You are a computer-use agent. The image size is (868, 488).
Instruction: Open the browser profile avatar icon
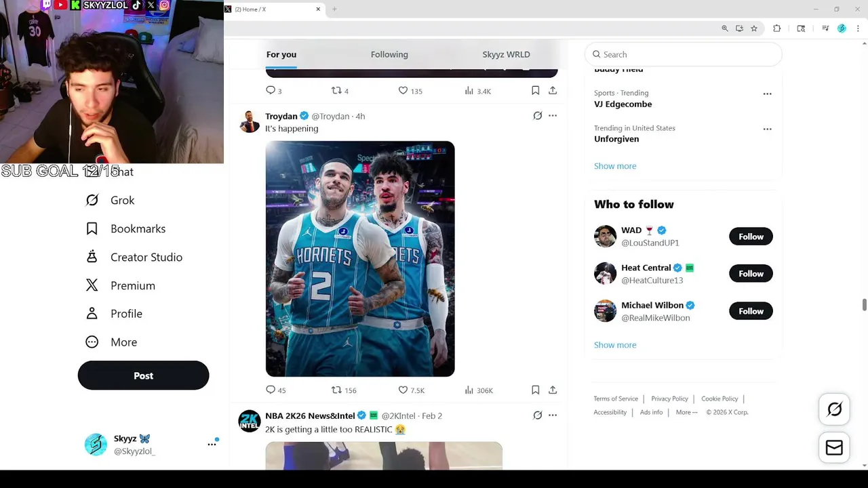tap(842, 28)
